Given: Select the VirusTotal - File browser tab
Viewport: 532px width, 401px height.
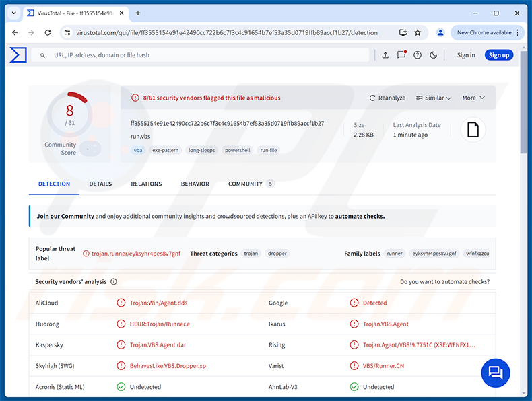Looking at the screenshot, I should (x=77, y=13).
